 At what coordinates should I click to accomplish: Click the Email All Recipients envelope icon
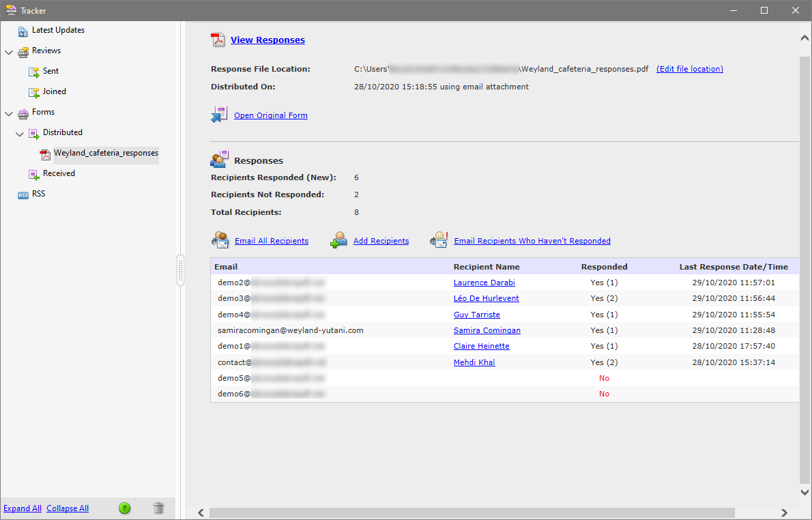point(220,240)
